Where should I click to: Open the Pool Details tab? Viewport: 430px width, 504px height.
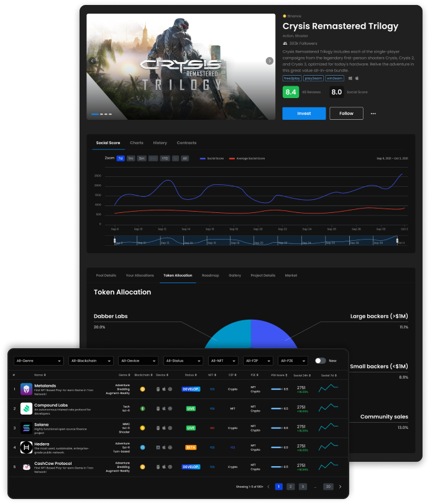(x=106, y=276)
